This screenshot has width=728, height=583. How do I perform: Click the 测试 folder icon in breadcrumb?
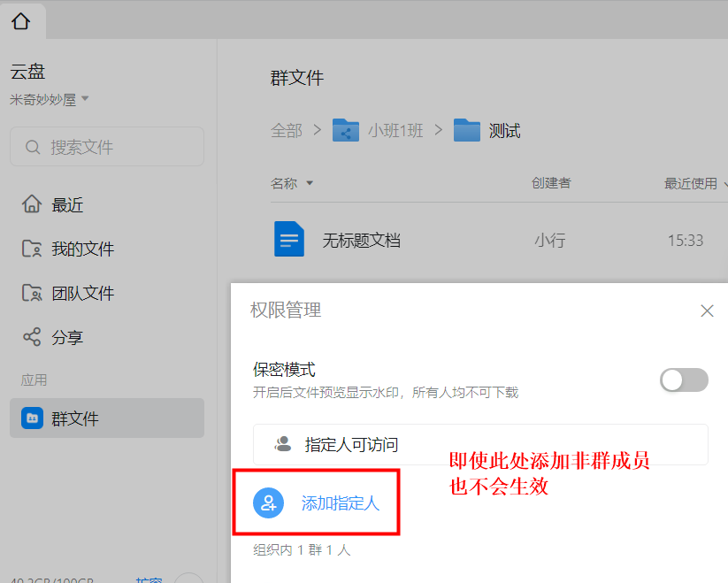466,131
